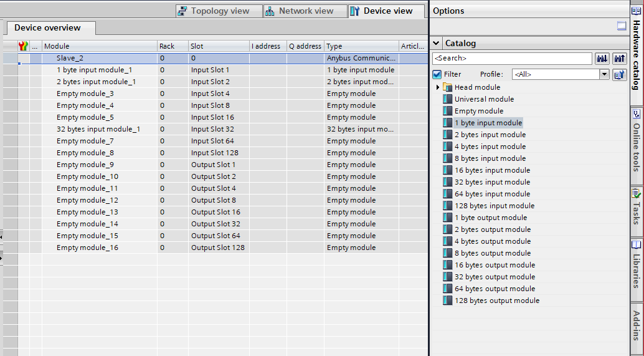
Task: Select the Device view tab
Action: pos(387,11)
